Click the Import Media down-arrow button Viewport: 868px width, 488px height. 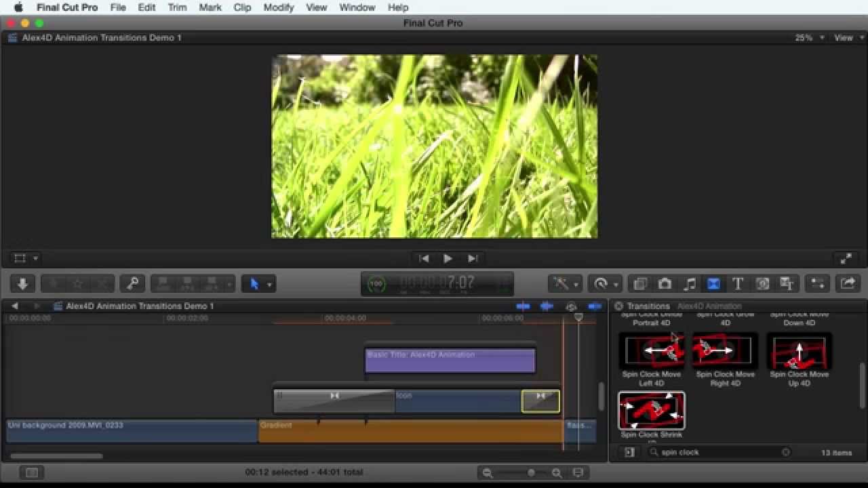(x=22, y=283)
